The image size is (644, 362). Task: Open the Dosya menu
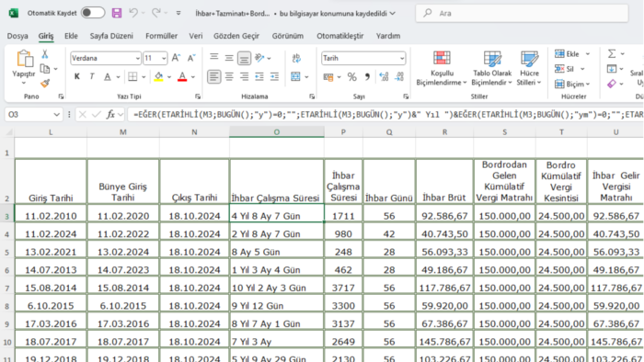[x=17, y=36]
